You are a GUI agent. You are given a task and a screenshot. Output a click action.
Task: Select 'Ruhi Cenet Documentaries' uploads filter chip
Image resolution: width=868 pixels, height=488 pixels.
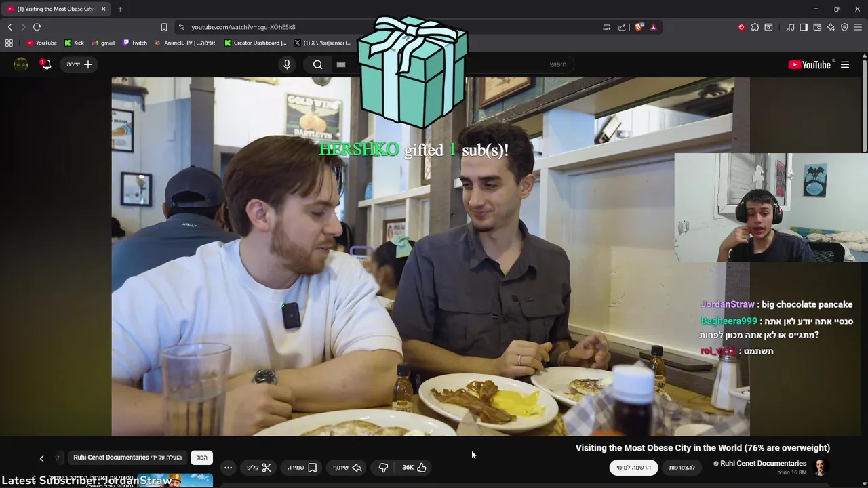[x=127, y=457]
